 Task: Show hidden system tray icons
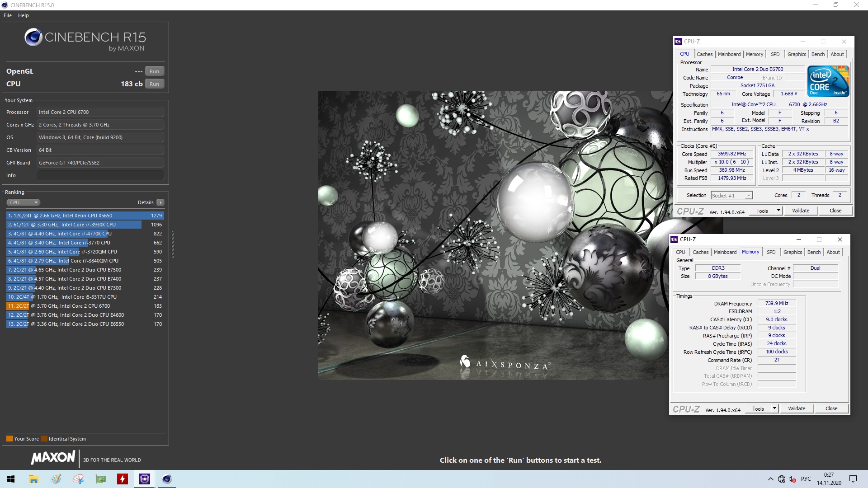[x=770, y=479]
